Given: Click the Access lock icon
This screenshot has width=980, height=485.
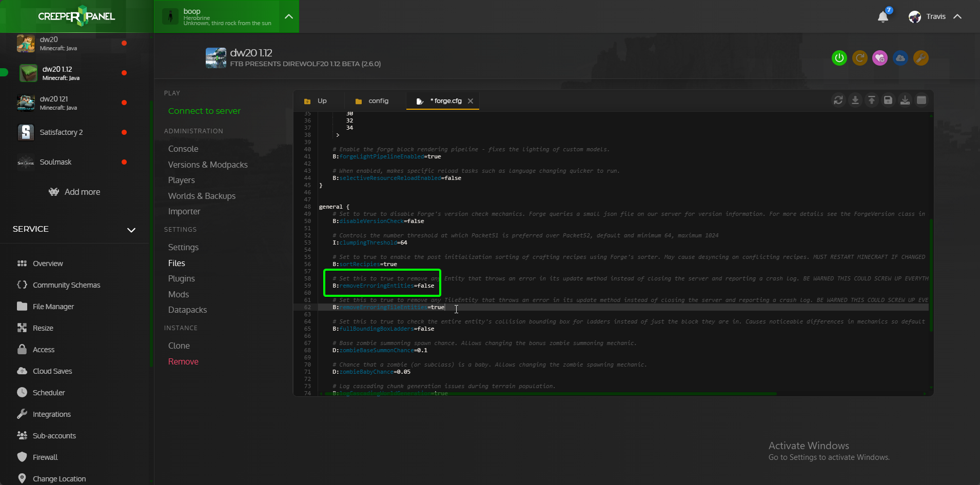Looking at the screenshot, I should tap(22, 349).
